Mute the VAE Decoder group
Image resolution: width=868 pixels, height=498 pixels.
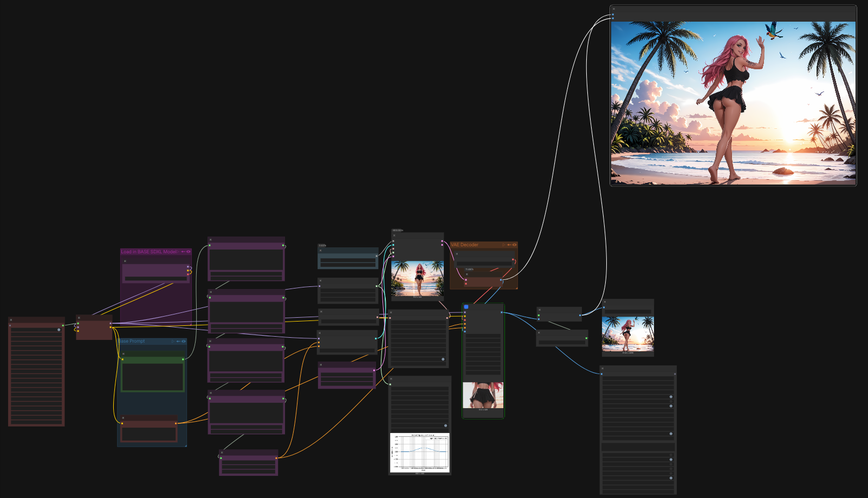514,245
